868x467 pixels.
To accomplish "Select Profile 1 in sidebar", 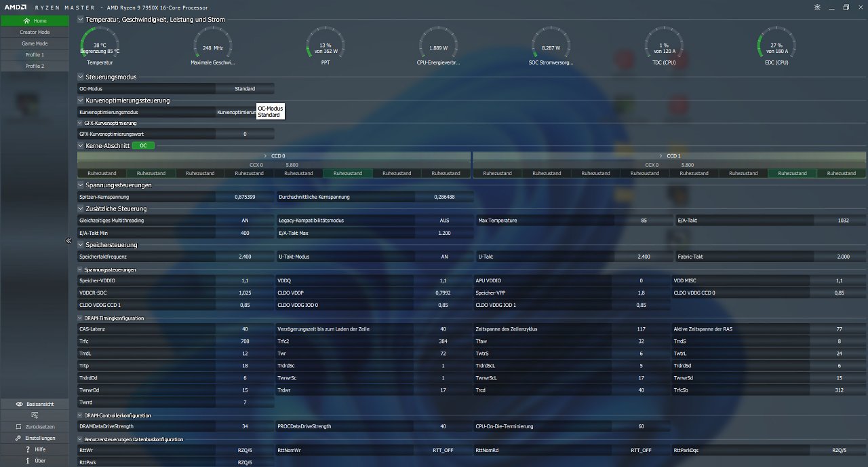I will (x=35, y=55).
